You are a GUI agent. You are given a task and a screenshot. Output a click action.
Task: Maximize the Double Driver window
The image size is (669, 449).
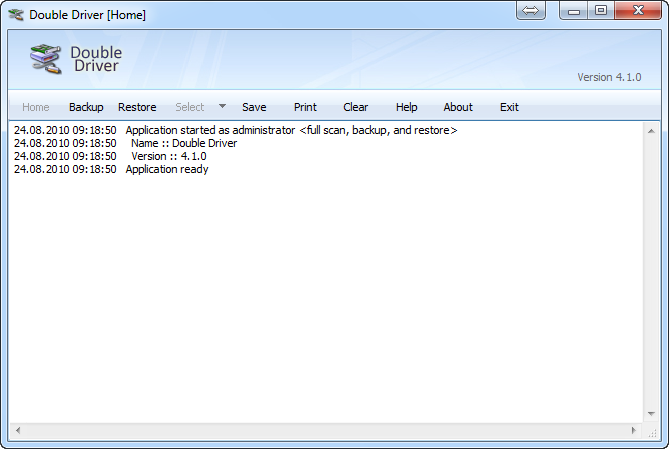click(601, 10)
